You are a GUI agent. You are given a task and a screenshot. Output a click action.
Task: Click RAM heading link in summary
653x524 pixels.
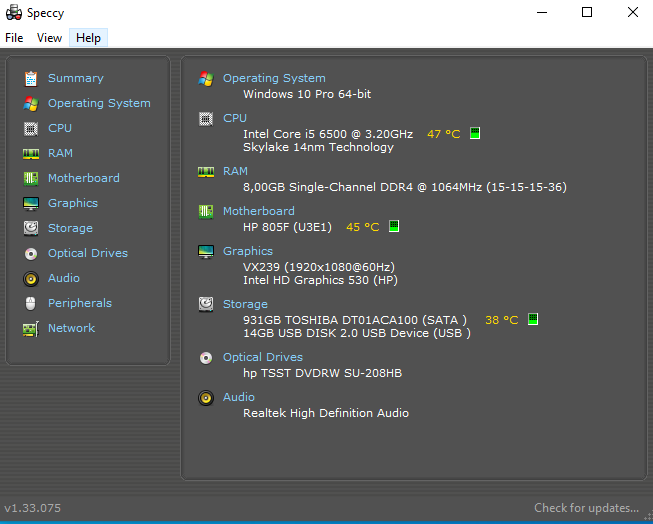(x=235, y=171)
